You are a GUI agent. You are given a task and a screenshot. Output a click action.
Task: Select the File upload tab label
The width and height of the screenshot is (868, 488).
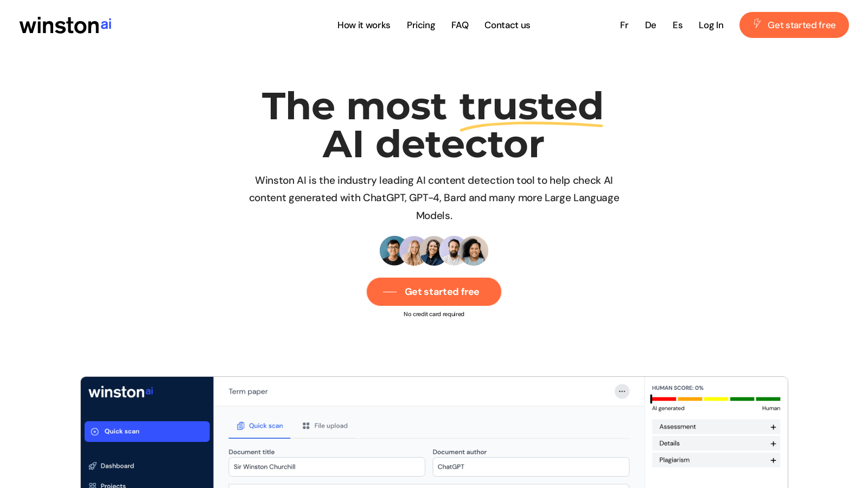[x=331, y=426]
